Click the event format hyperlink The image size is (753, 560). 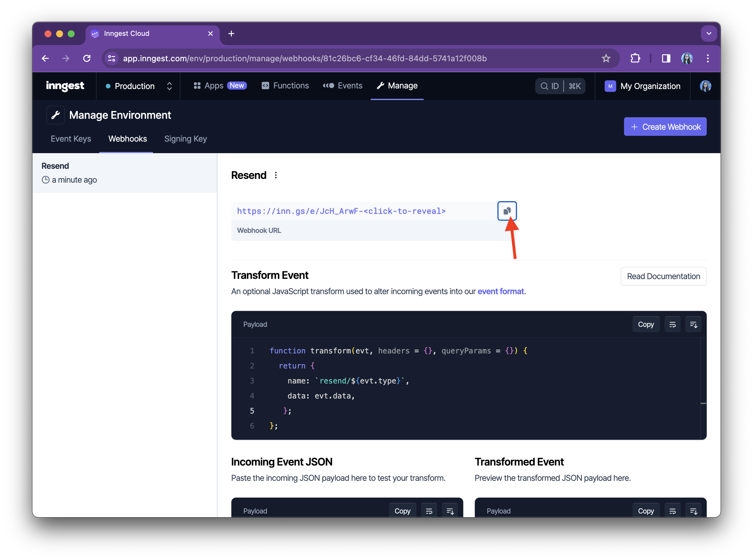[x=501, y=291]
